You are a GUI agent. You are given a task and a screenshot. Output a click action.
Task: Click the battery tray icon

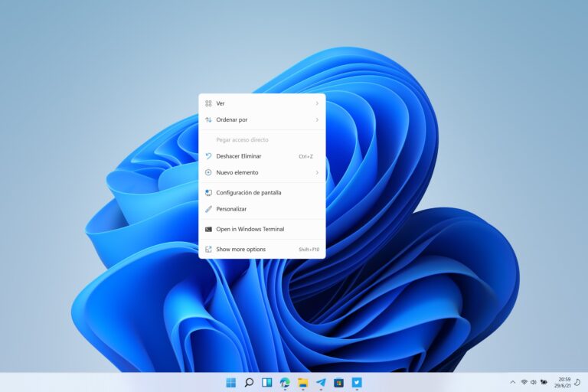pyautogui.click(x=544, y=382)
